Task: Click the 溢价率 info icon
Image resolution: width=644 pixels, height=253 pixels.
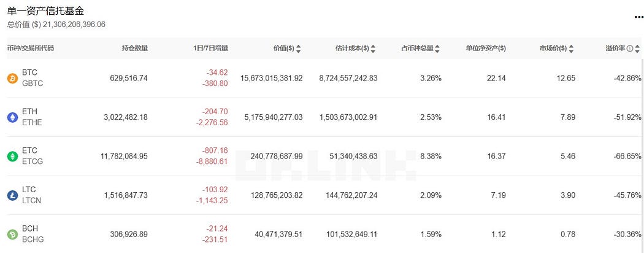Action: pyautogui.click(x=630, y=49)
